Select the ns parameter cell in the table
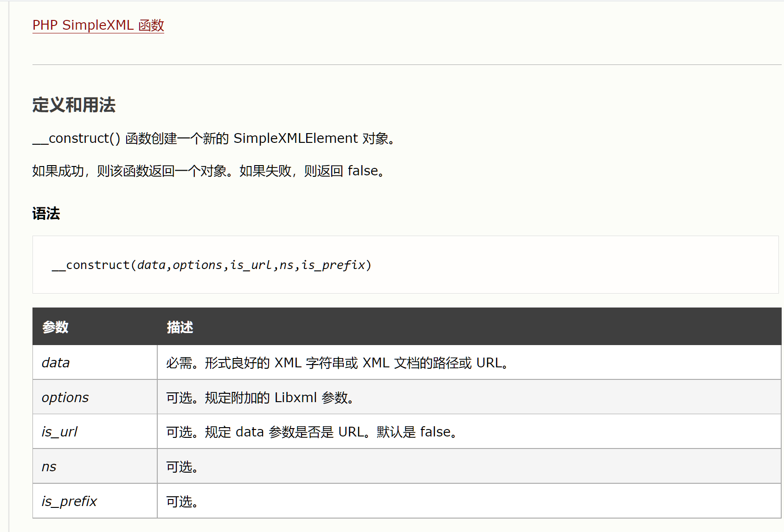 (49, 467)
